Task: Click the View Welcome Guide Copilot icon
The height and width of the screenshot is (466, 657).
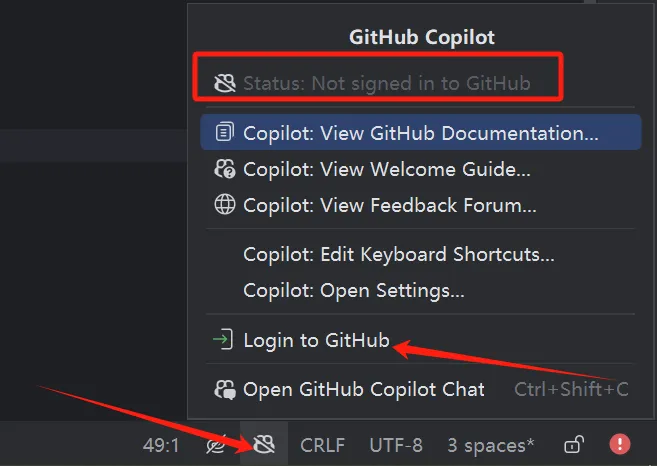Action: click(225, 169)
